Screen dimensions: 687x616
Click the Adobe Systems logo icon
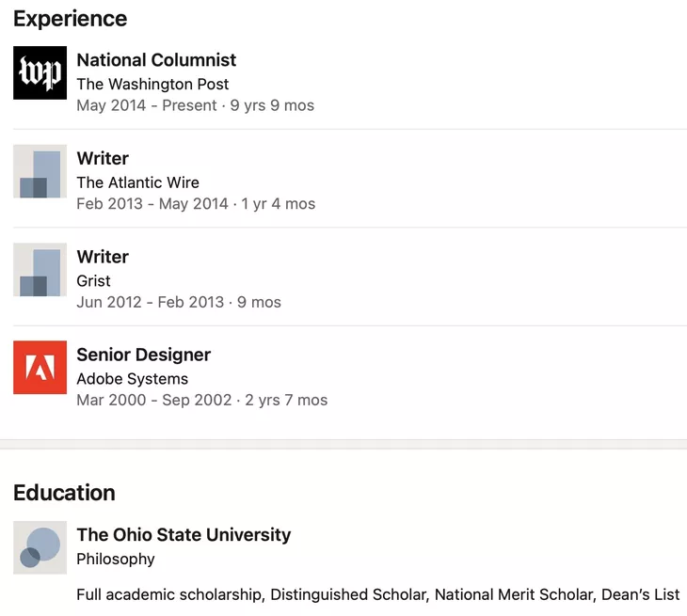click(40, 368)
